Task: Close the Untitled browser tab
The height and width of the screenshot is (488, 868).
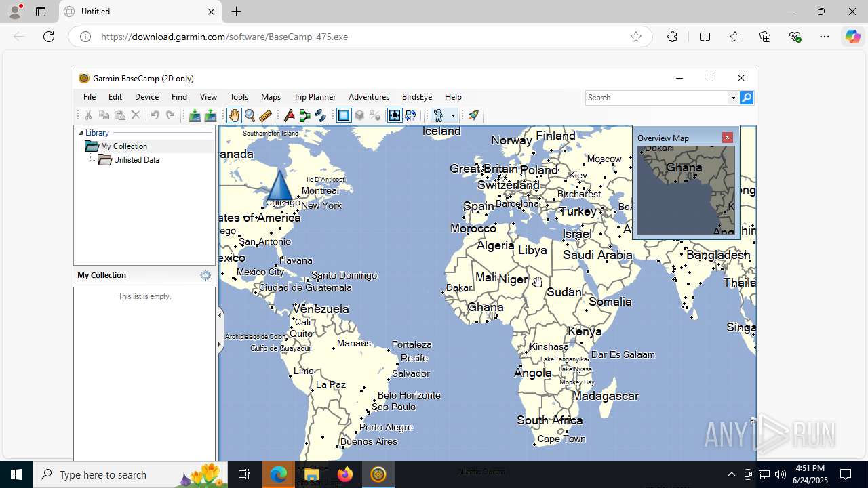Action: coord(211,12)
